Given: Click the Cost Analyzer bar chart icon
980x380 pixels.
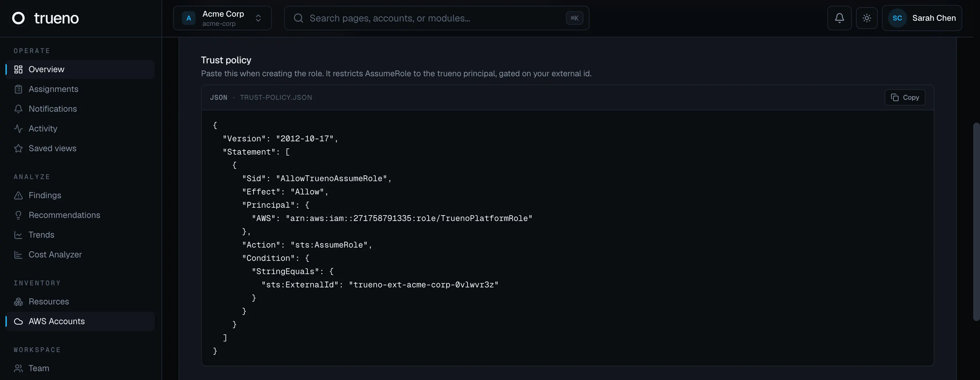Looking at the screenshot, I should pyautogui.click(x=18, y=255).
